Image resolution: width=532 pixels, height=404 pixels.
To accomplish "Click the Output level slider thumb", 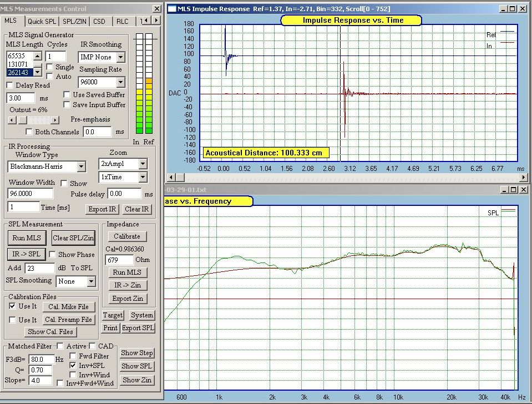I will 22,120.
